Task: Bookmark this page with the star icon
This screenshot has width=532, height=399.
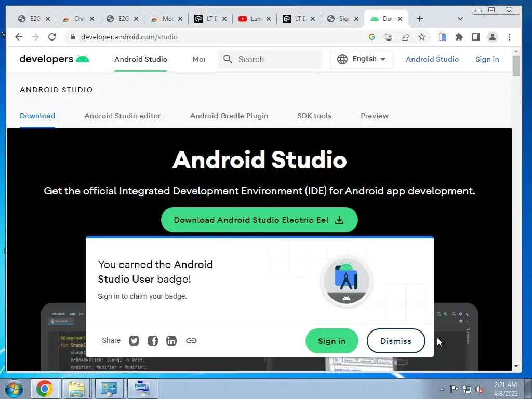Action: pyautogui.click(x=422, y=37)
